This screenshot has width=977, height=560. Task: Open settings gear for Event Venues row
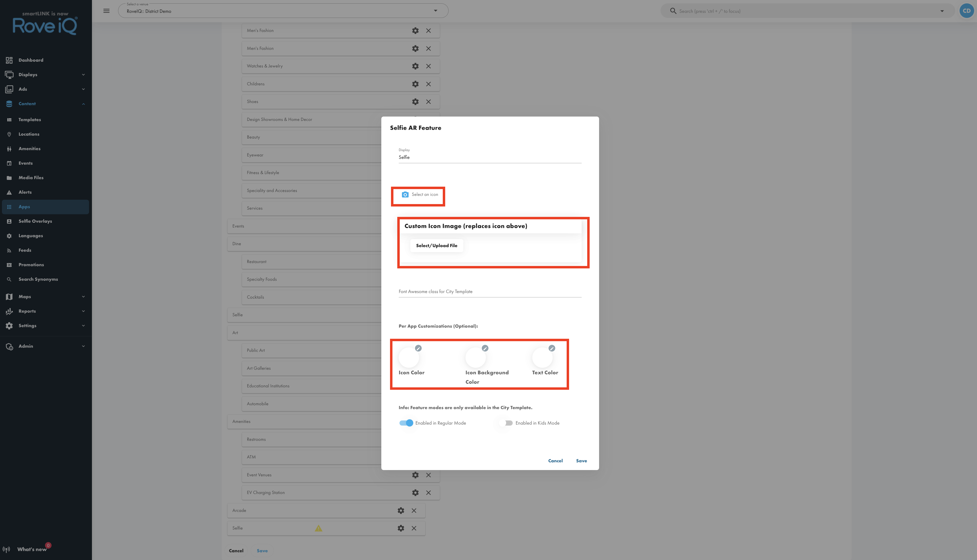coord(415,475)
